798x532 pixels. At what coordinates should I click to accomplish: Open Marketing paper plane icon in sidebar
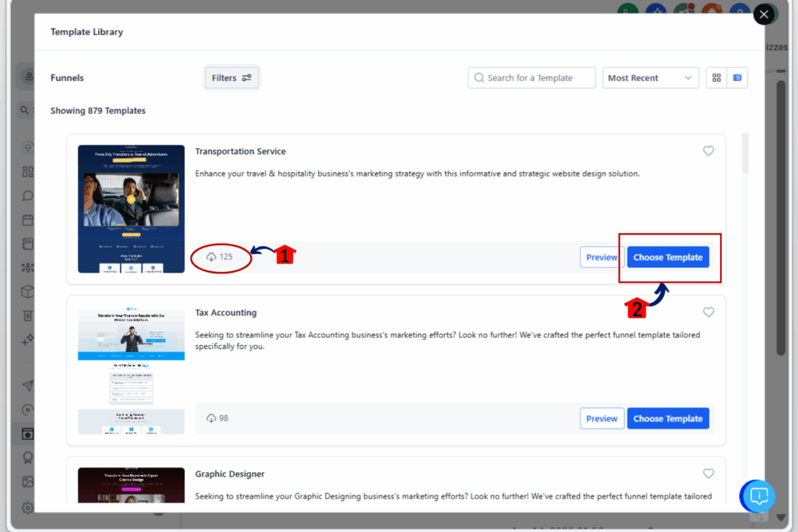(x=28, y=386)
